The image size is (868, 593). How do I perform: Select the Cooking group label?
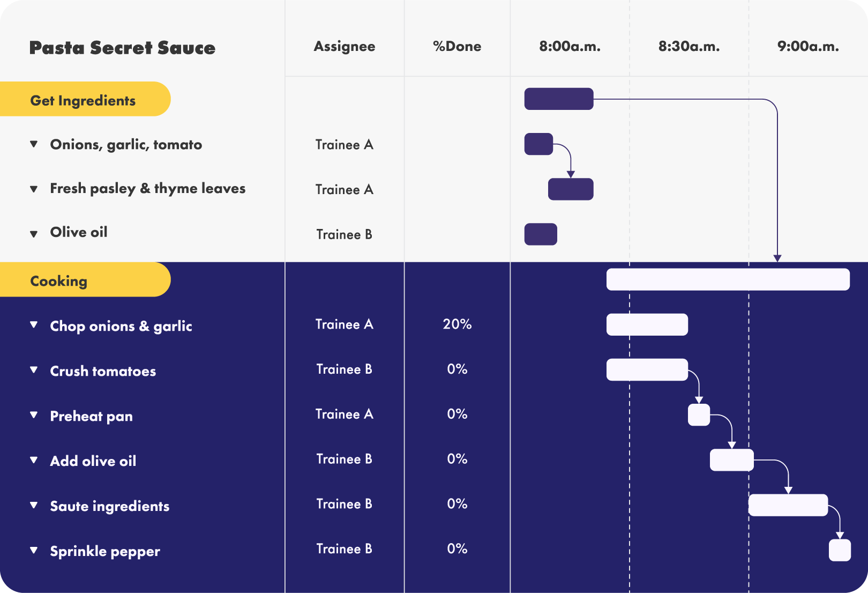[x=59, y=281]
